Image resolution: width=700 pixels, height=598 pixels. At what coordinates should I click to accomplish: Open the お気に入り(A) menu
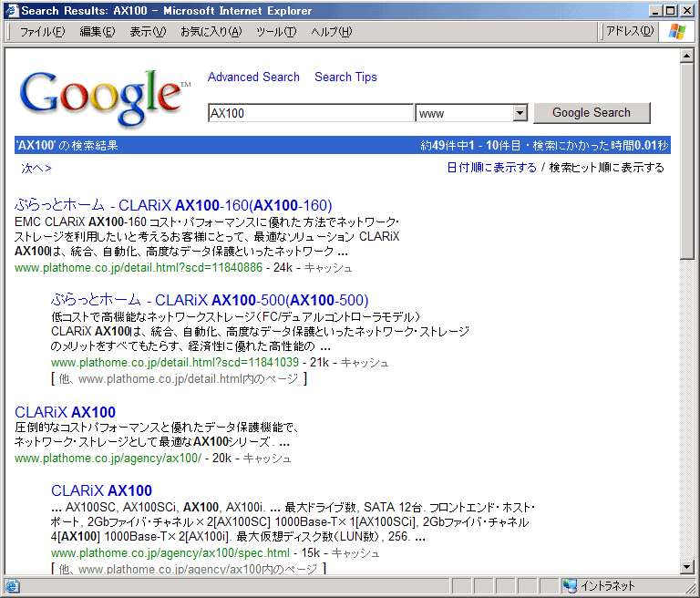click(x=211, y=32)
